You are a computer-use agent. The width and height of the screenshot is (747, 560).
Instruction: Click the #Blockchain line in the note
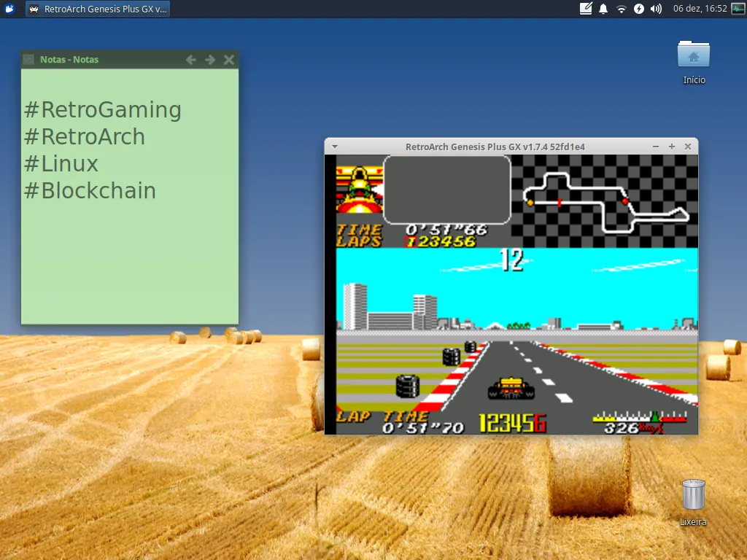(90, 190)
